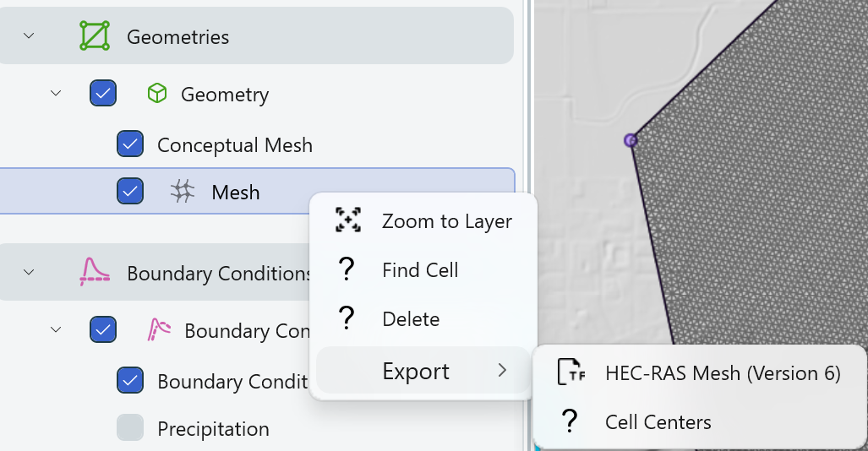
Task: Enable the Precipitation checkbox
Action: (130, 428)
